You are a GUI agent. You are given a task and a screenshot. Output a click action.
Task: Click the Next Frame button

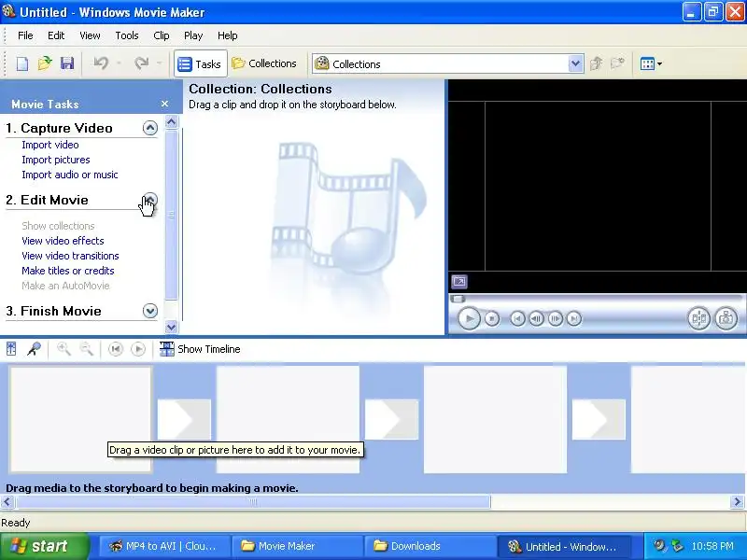[x=556, y=318]
